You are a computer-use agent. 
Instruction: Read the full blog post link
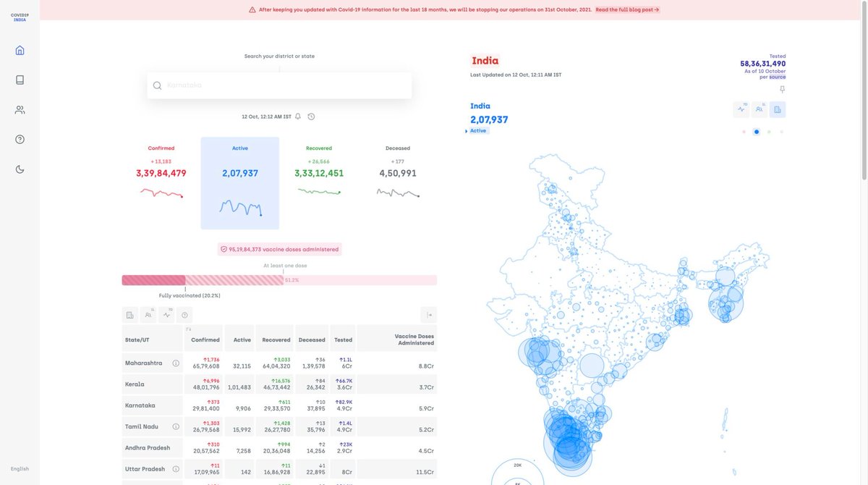627,9
